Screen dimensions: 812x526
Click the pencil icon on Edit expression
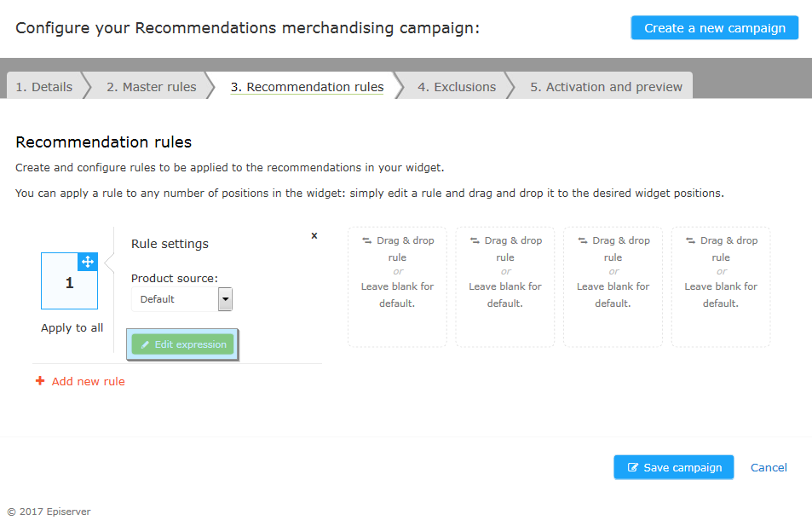[x=145, y=344]
